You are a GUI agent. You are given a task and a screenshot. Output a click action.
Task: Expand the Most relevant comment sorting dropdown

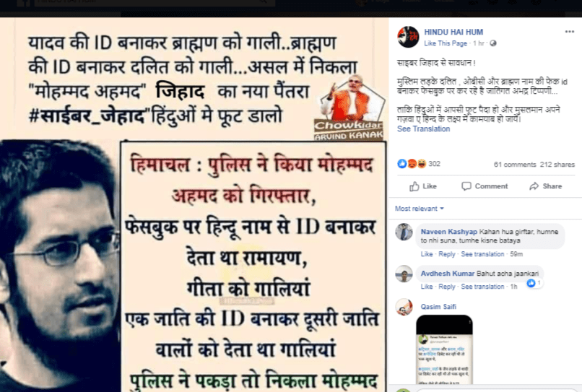[420, 209]
